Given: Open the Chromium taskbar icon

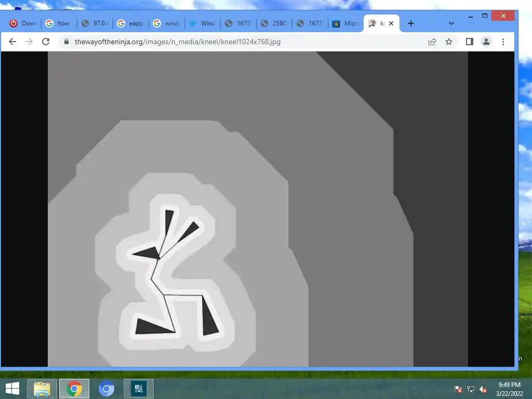Looking at the screenshot, I should (x=106, y=389).
